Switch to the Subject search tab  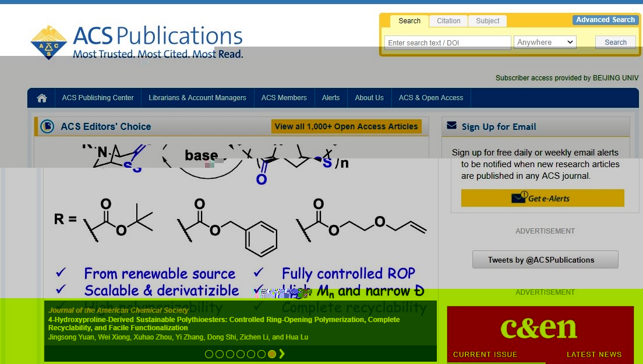[487, 21]
